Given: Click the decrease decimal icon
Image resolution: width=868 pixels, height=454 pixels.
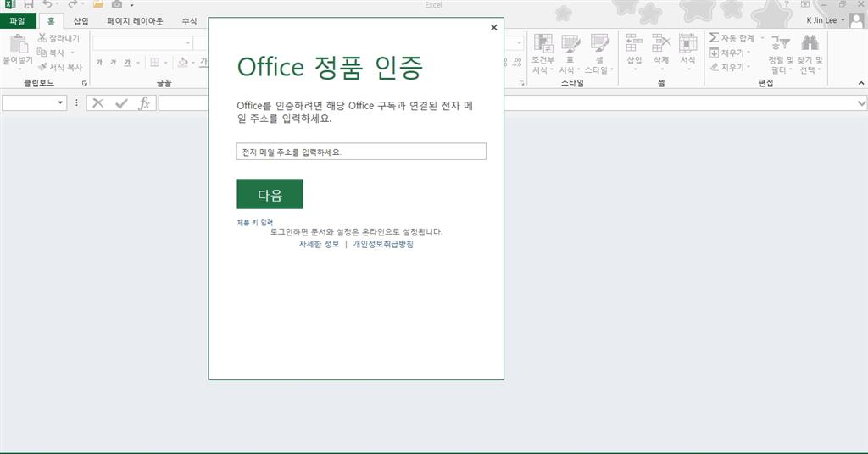Looking at the screenshot, I should (x=517, y=62).
